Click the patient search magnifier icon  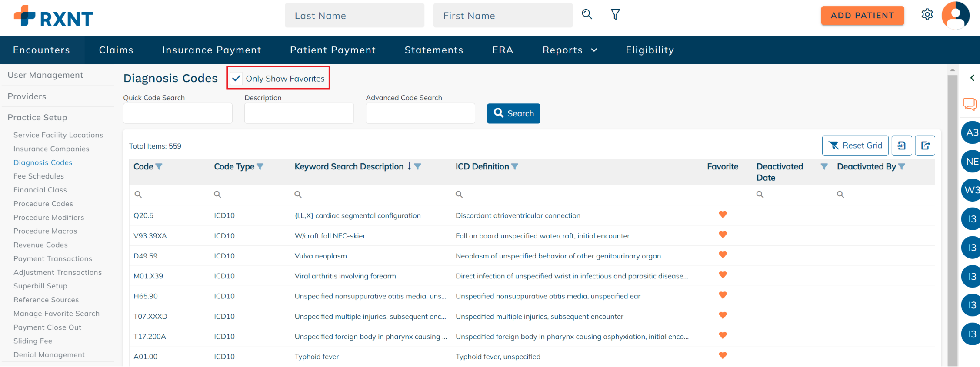pos(587,14)
